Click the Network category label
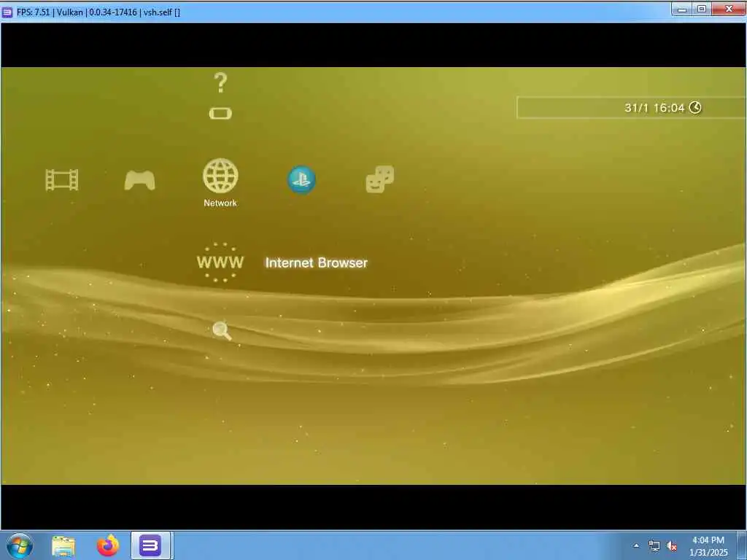The height and width of the screenshot is (560, 747). (220, 203)
